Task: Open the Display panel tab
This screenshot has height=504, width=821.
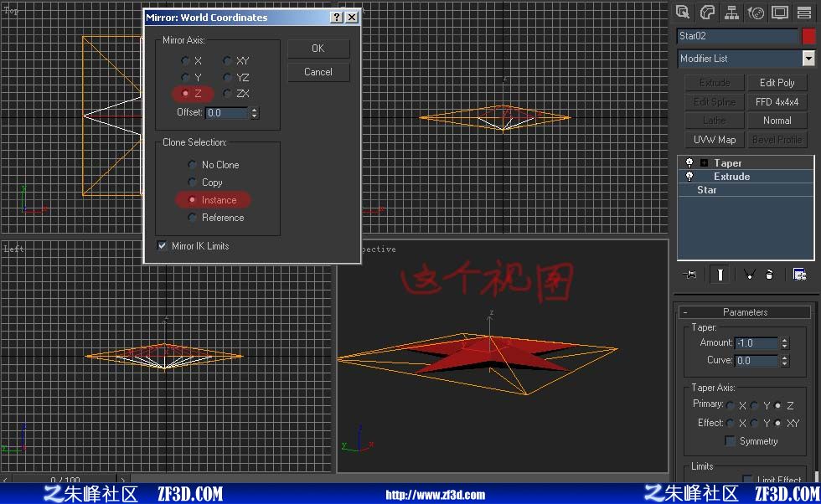Action: click(780, 12)
